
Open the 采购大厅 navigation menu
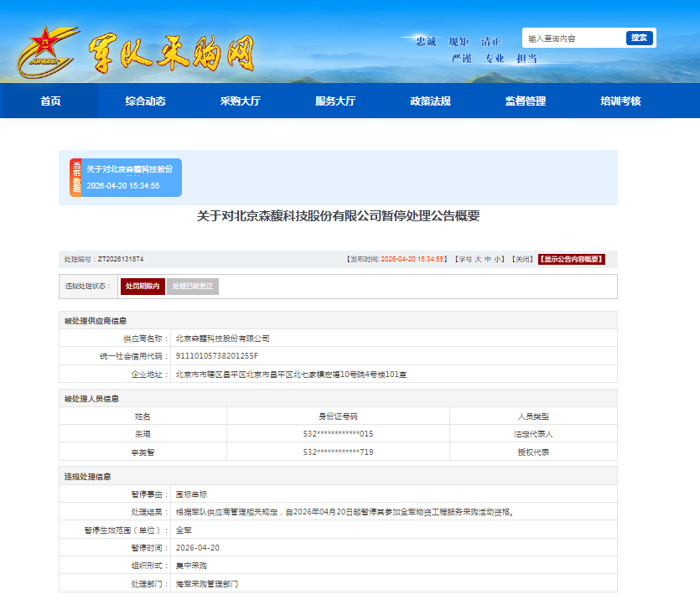241,101
